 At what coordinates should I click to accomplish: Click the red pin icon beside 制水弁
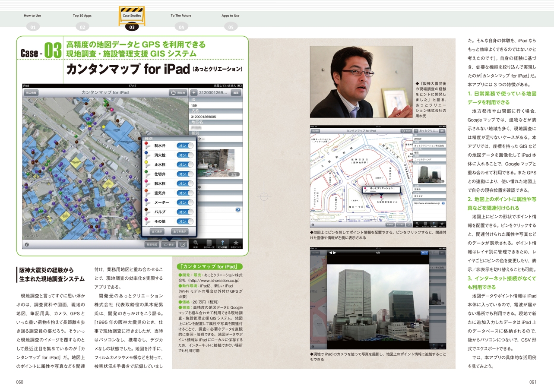[x=147, y=145]
